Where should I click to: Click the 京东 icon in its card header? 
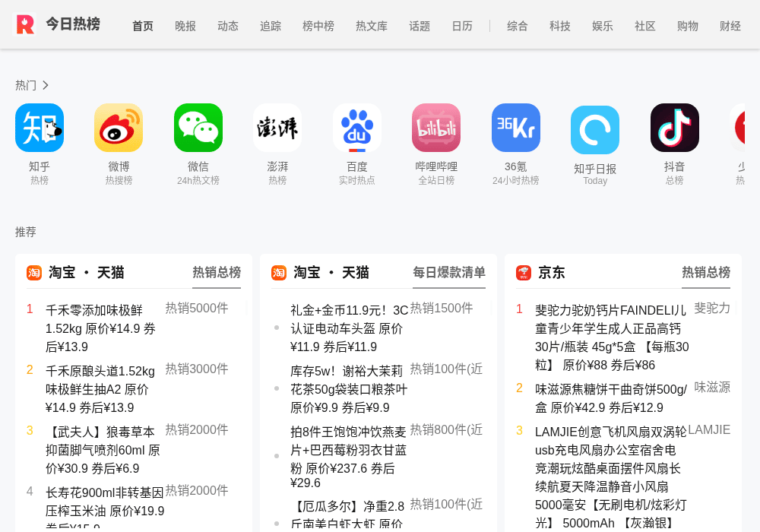(524, 273)
